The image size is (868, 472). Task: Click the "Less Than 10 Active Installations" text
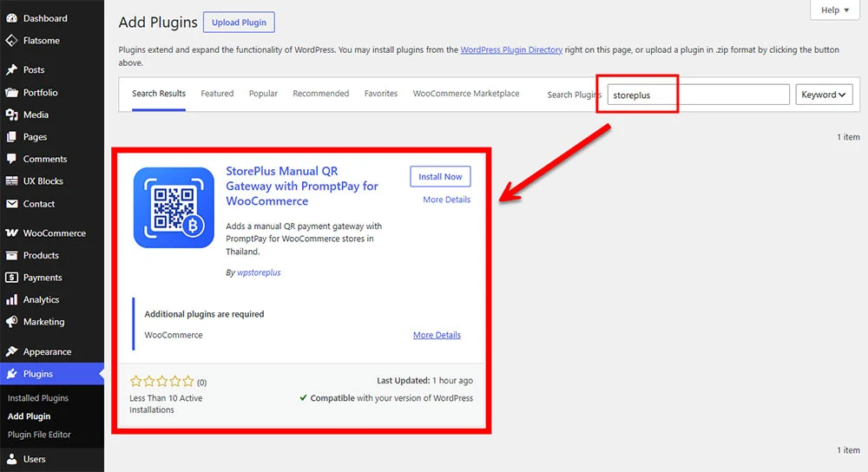point(166,404)
